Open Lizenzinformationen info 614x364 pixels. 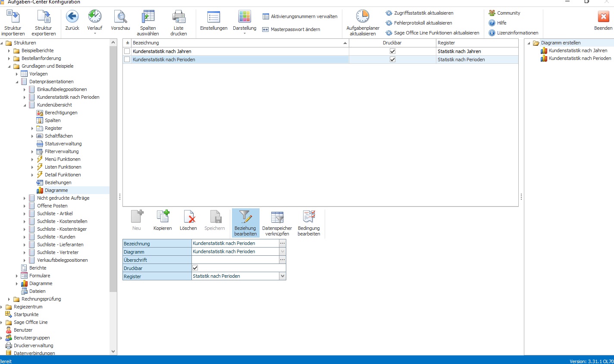pyautogui.click(x=513, y=33)
